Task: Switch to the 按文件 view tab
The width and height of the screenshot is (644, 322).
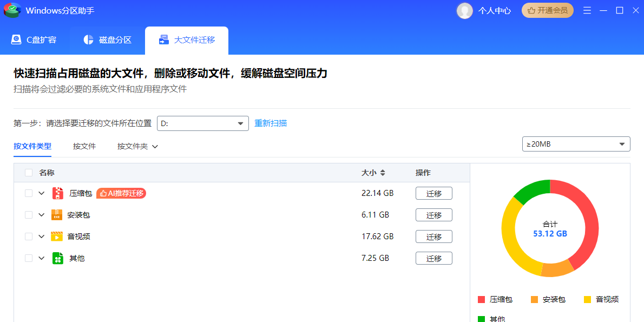Action: [x=84, y=146]
